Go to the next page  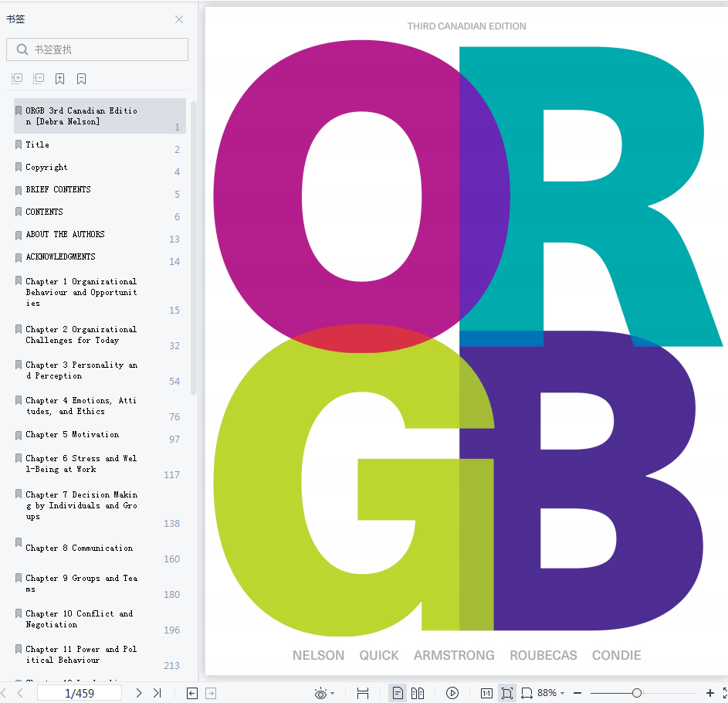click(x=138, y=693)
